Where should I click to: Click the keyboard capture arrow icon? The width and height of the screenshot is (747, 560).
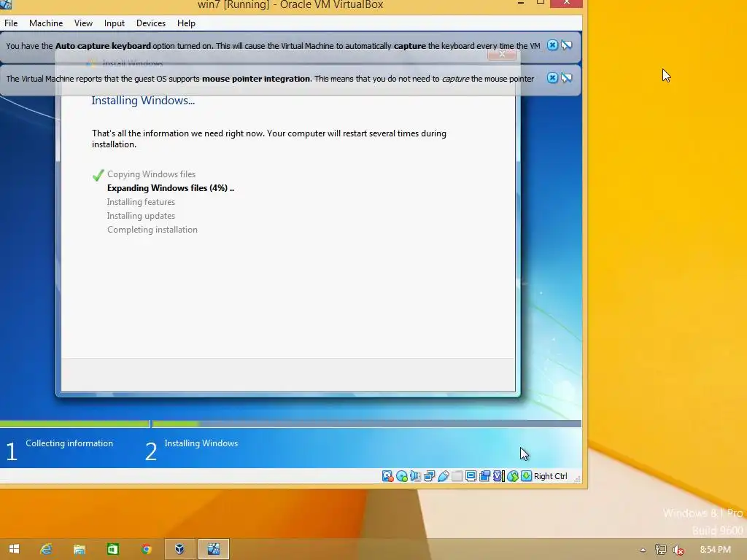tap(526, 476)
